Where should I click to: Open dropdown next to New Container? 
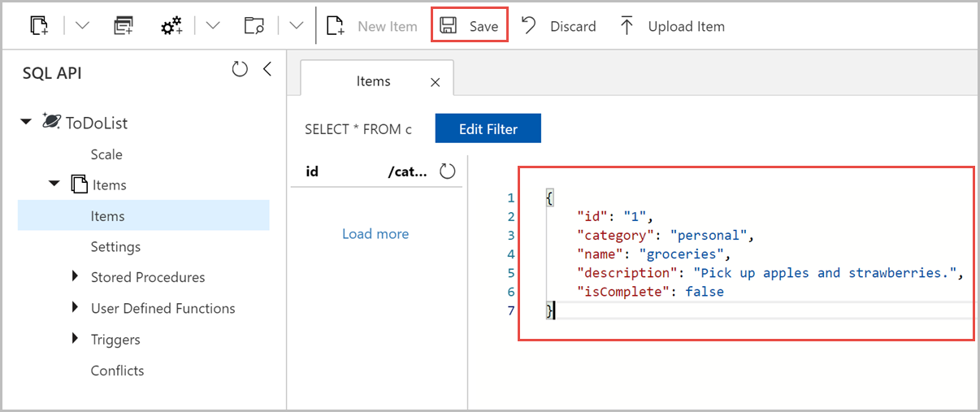(x=82, y=26)
